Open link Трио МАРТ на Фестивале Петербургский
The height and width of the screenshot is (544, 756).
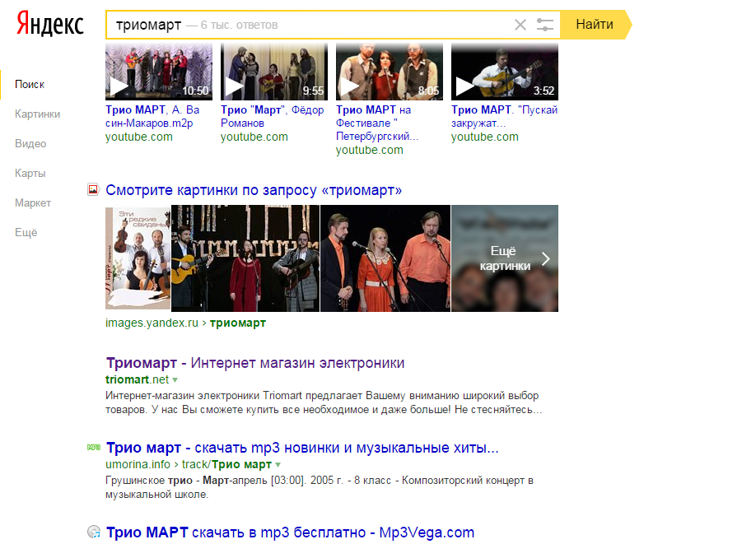coord(377,123)
